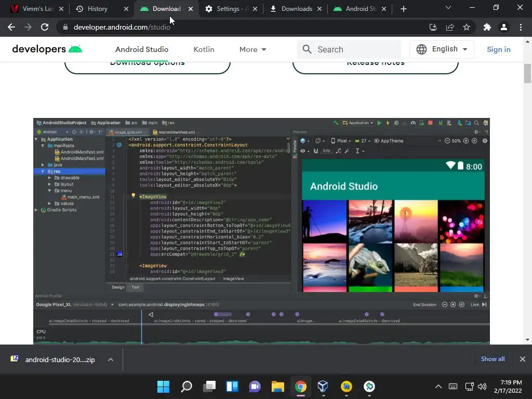532x399 pixels.
Task: Select the Android Studio nav item
Action: pyautogui.click(x=142, y=49)
